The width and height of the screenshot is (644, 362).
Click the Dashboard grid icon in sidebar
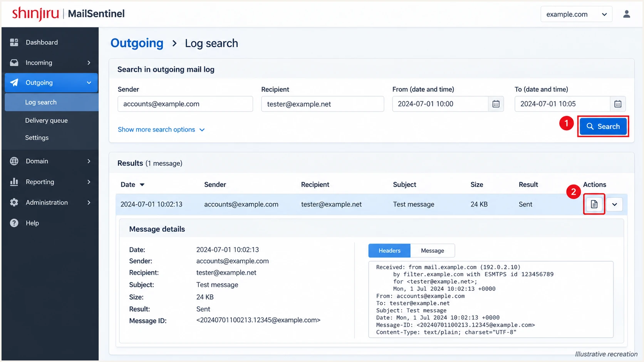coord(14,42)
